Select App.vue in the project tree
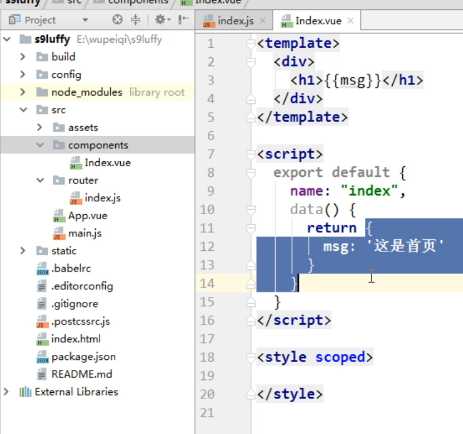Screen dimensions: 463x434 [x=88, y=216]
